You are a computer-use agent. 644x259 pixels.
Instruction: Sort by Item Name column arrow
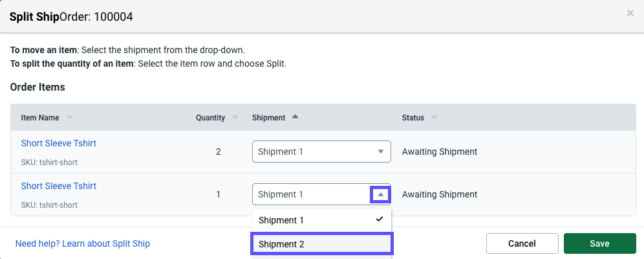pos(69,118)
